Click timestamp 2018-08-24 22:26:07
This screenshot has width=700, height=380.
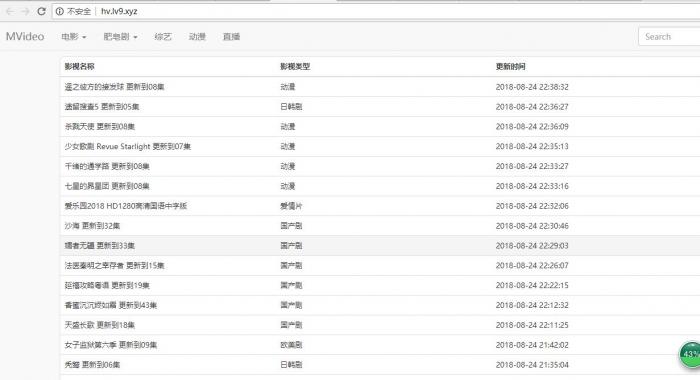pyautogui.click(x=532, y=266)
